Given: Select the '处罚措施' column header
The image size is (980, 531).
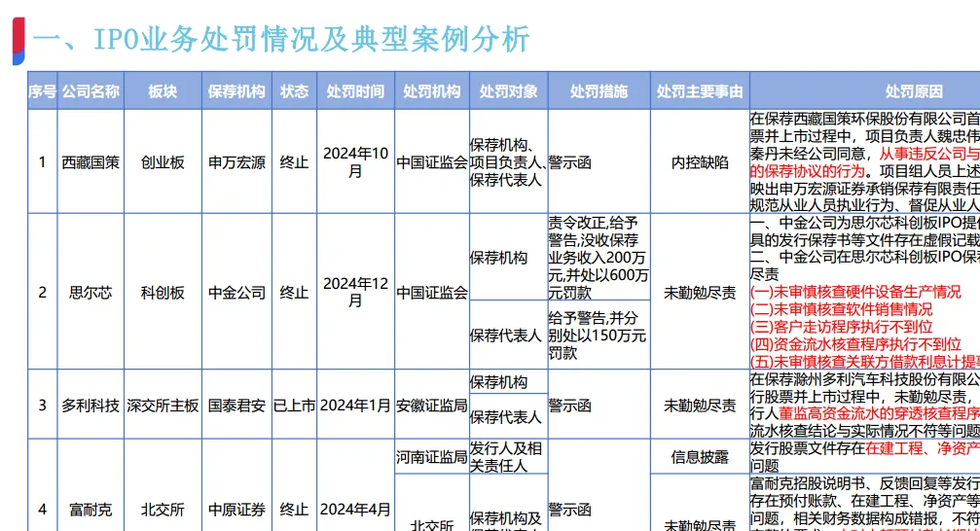Looking at the screenshot, I should click(x=599, y=91).
